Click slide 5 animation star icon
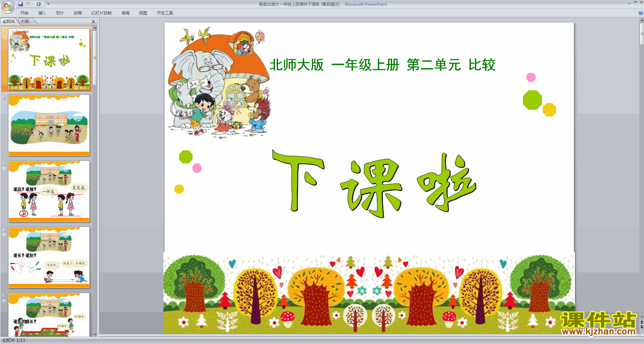644x344 pixels. [x=4, y=301]
